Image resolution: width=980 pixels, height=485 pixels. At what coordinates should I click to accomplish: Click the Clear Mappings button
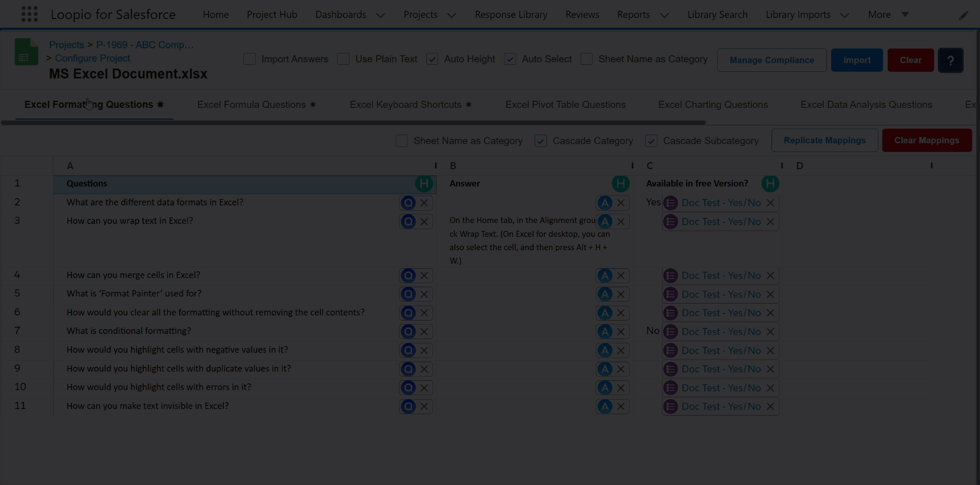click(x=927, y=140)
